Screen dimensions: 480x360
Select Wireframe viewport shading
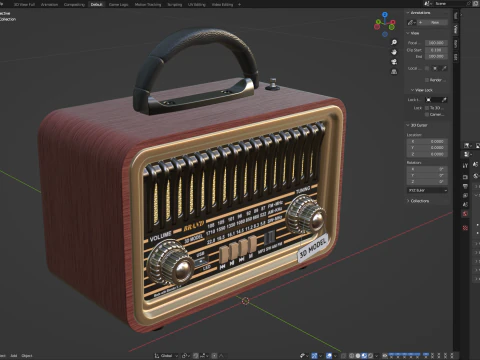352,356
